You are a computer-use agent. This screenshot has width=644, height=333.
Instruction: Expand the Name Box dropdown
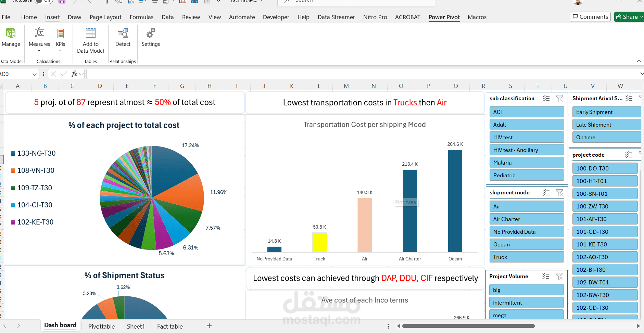(x=34, y=74)
